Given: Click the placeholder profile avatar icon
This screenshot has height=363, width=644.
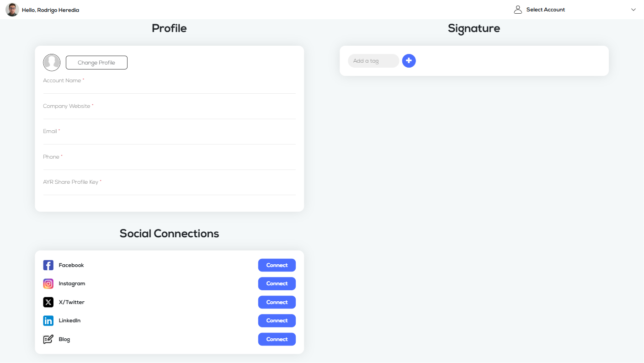Looking at the screenshot, I should (51, 62).
